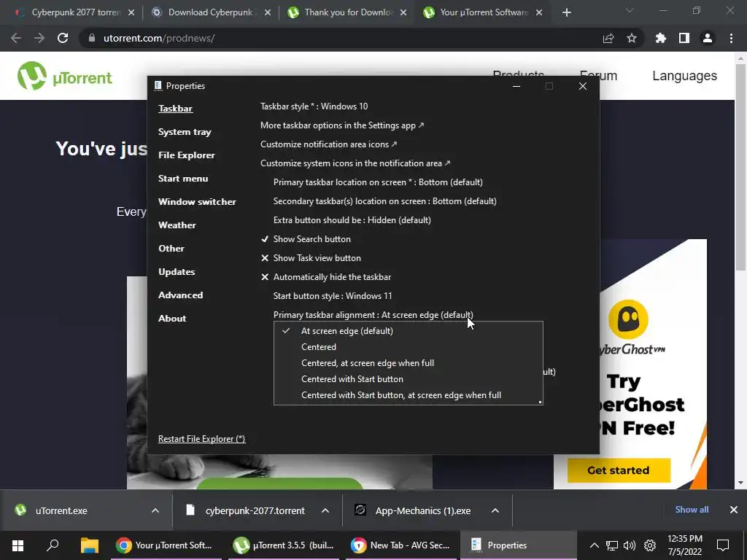Image resolution: width=747 pixels, height=560 pixels.
Task: Click Get started on CyberGhost ad
Action: click(x=619, y=470)
